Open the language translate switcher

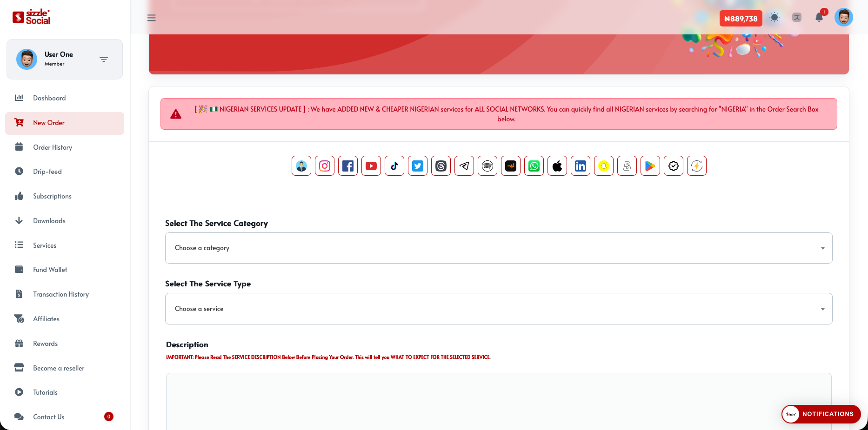tap(797, 18)
